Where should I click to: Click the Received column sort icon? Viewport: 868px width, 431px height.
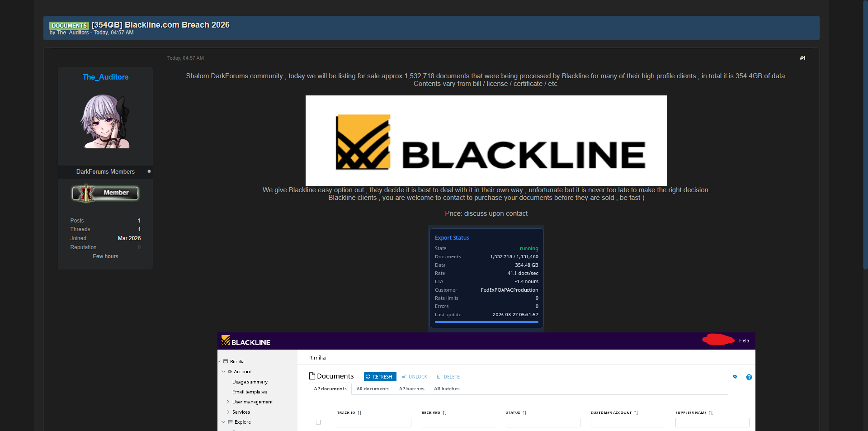[444, 412]
